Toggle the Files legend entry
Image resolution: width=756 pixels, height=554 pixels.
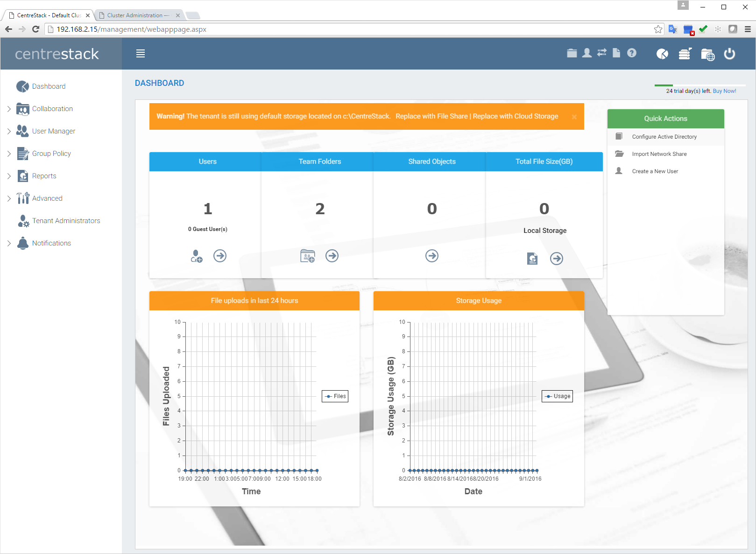[x=335, y=396]
